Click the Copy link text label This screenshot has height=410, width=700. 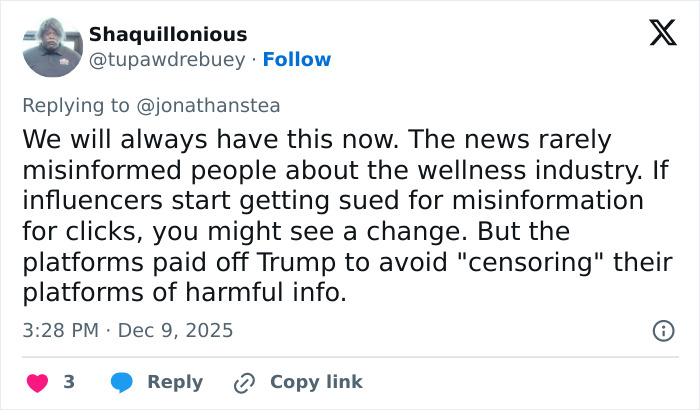coord(316,382)
